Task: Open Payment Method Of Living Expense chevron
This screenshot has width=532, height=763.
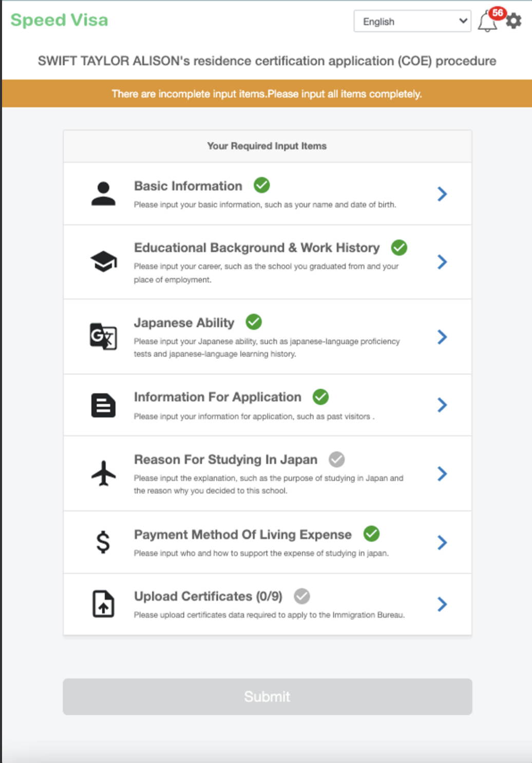Action: pos(442,542)
